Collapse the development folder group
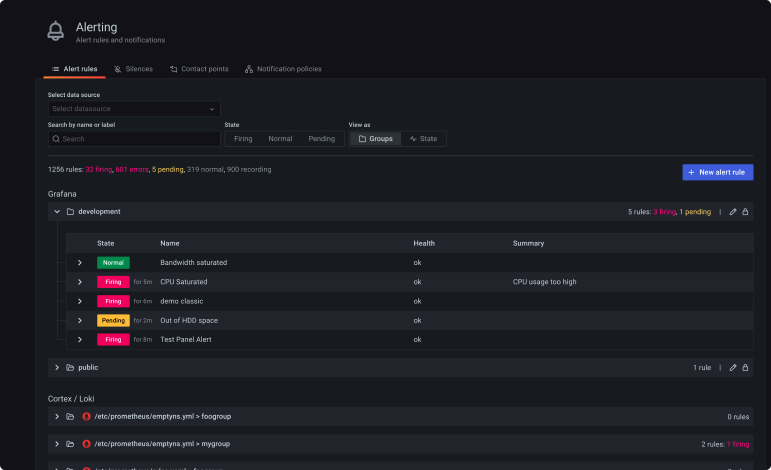Image resolution: width=771 pixels, height=470 pixels. [x=57, y=212]
